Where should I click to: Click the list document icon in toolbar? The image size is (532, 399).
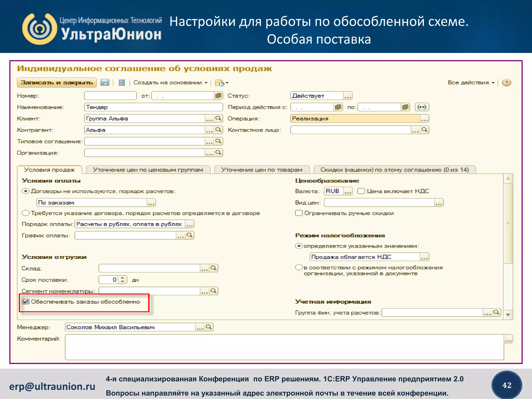(122, 83)
